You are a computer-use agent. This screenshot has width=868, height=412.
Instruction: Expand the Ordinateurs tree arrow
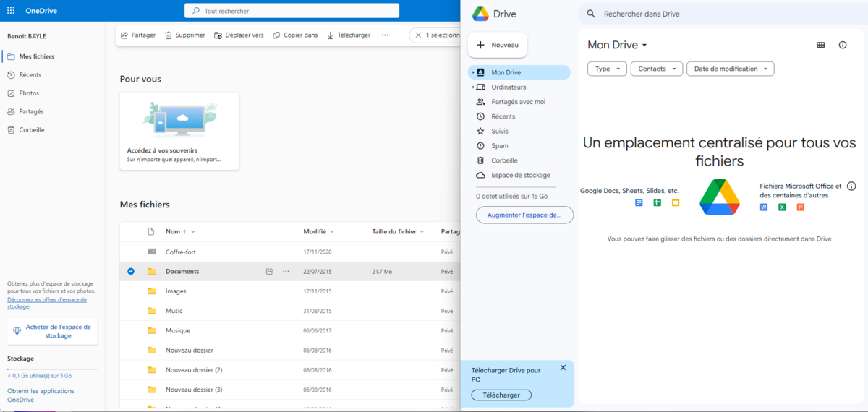click(473, 87)
